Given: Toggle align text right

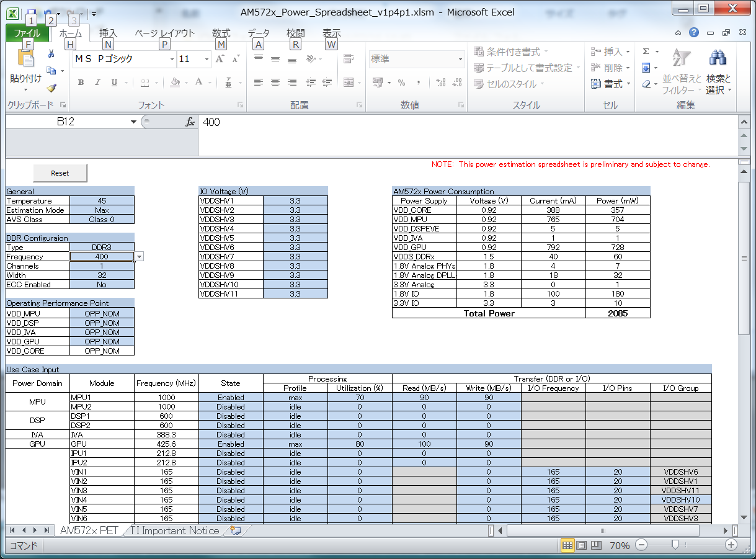Looking at the screenshot, I should (292, 83).
